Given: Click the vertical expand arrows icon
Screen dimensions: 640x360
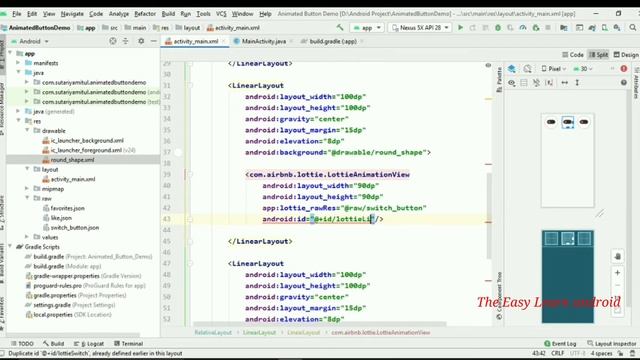Looking at the screenshot, I should [577, 83].
